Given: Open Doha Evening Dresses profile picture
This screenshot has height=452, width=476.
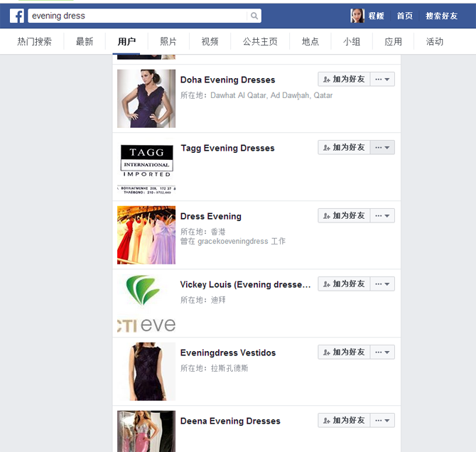Looking at the screenshot, I should (x=146, y=98).
